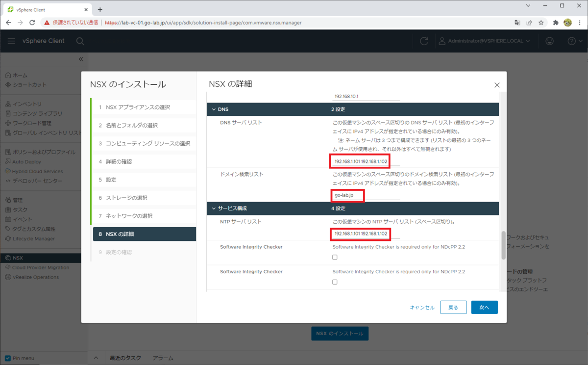Screen dimensions: 588x365
Task: Open the browser extensions puzzle icon
Action: coord(556,23)
